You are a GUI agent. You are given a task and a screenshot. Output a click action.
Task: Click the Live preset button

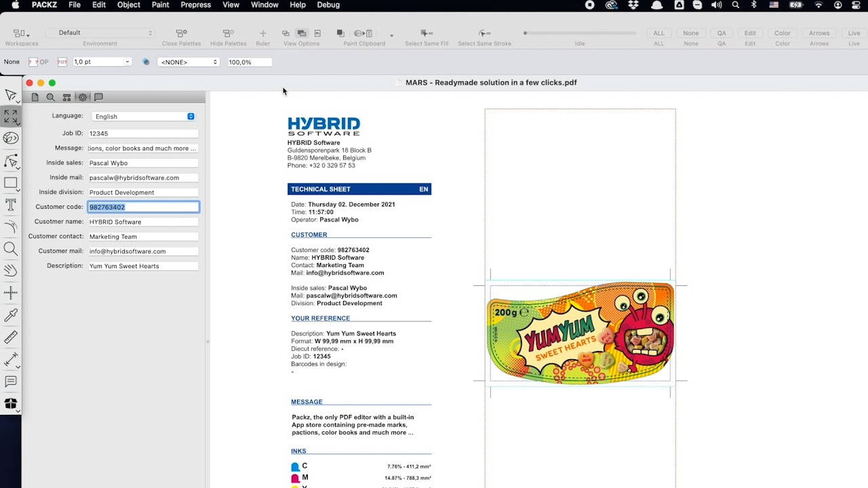[854, 33]
